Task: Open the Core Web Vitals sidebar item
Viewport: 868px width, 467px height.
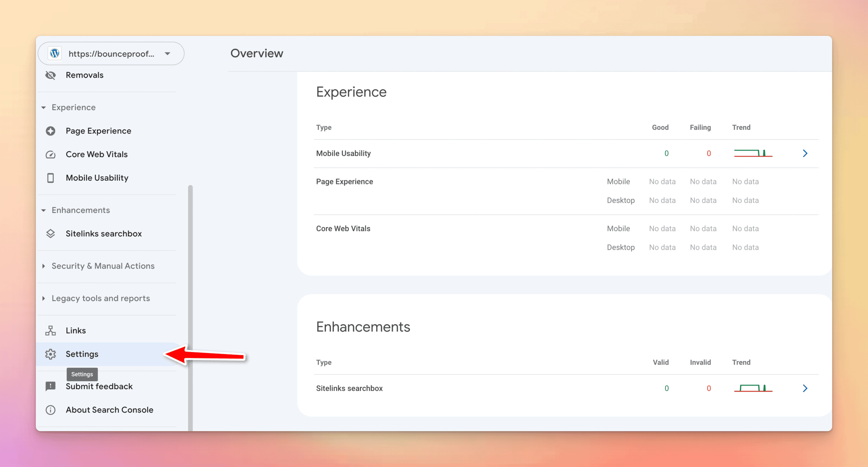Action: coord(97,155)
